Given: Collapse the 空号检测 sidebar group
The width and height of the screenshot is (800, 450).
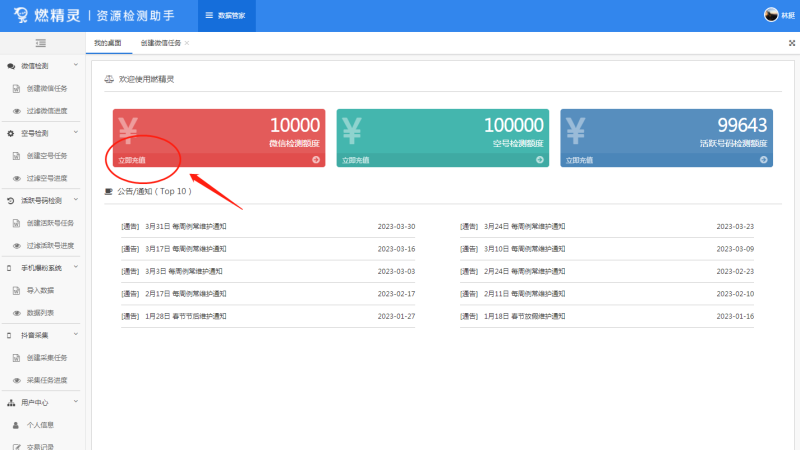Looking at the screenshot, I should pos(76,133).
